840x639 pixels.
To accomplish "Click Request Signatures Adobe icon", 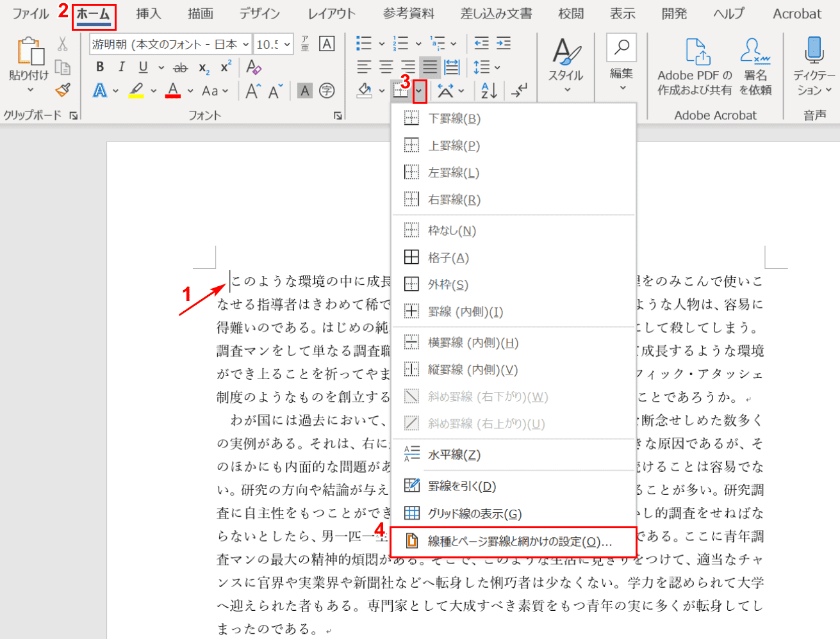I will point(755,67).
